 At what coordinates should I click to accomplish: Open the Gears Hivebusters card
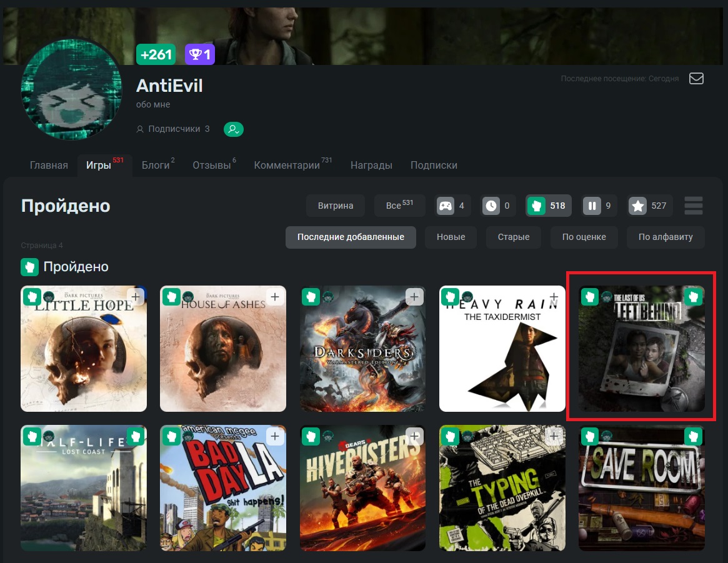tap(362, 488)
